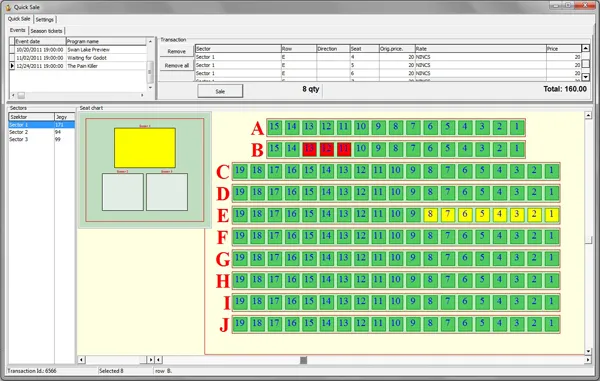Click transaction row with seat 4
Screen dimensions: 600x381
click(x=388, y=57)
